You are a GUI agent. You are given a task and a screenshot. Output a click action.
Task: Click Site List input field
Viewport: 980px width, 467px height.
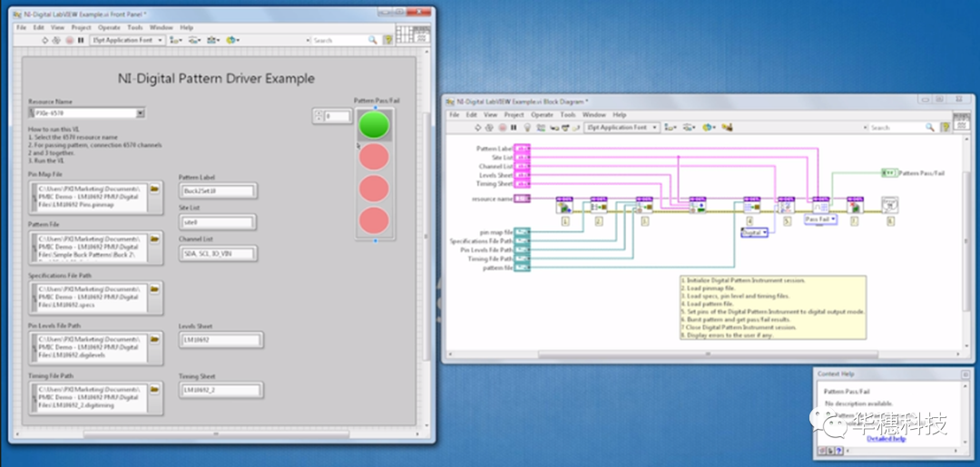(x=218, y=221)
